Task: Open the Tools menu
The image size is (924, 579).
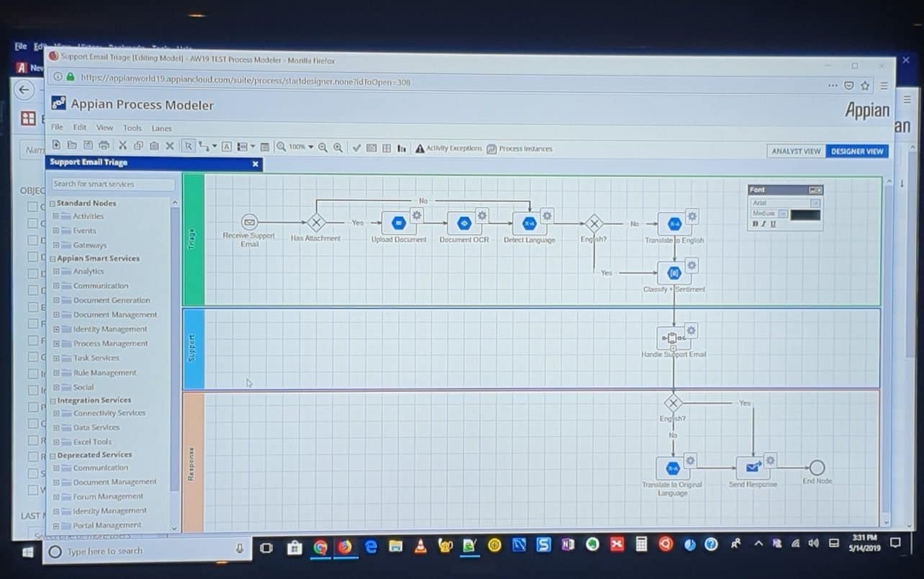Action: pyautogui.click(x=132, y=128)
